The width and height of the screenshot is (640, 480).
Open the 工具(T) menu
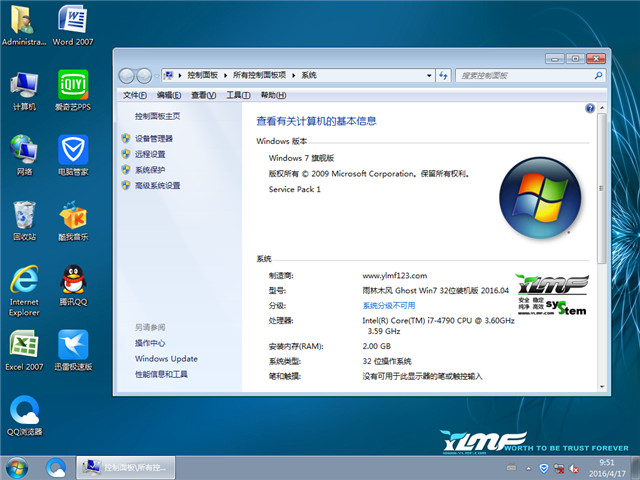pos(238,95)
